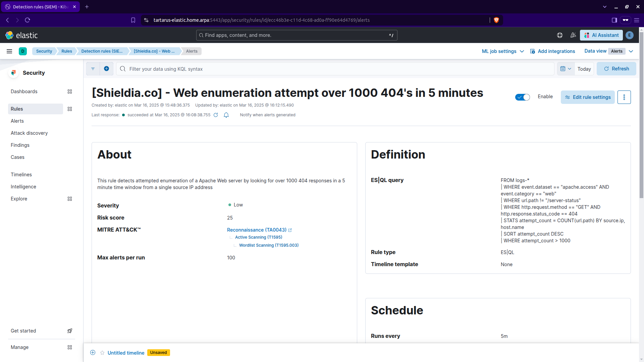
Task: Open the Reconnaissance (TA0043) link
Action: (x=257, y=230)
